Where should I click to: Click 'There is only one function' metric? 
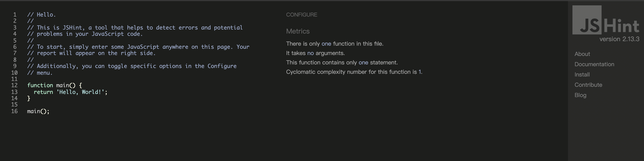coord(335,44)
